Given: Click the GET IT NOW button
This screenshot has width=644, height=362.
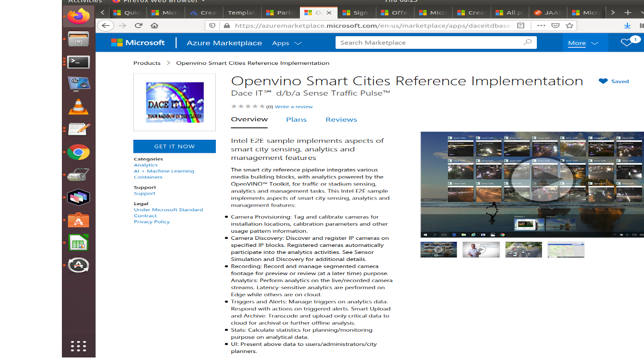Looking at the screenshot, I should 175,146.
